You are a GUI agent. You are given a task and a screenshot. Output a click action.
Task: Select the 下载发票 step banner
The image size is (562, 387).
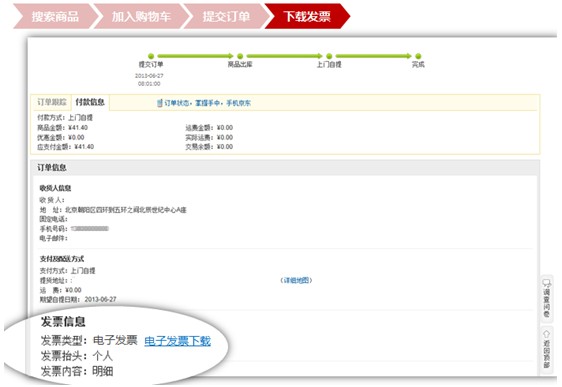pyautogui.click(x=307, y=16)
